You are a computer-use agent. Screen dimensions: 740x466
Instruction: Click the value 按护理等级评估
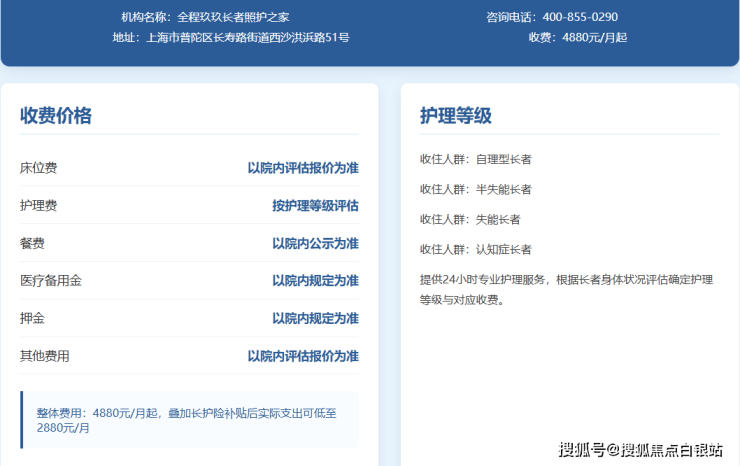[315, 206]
